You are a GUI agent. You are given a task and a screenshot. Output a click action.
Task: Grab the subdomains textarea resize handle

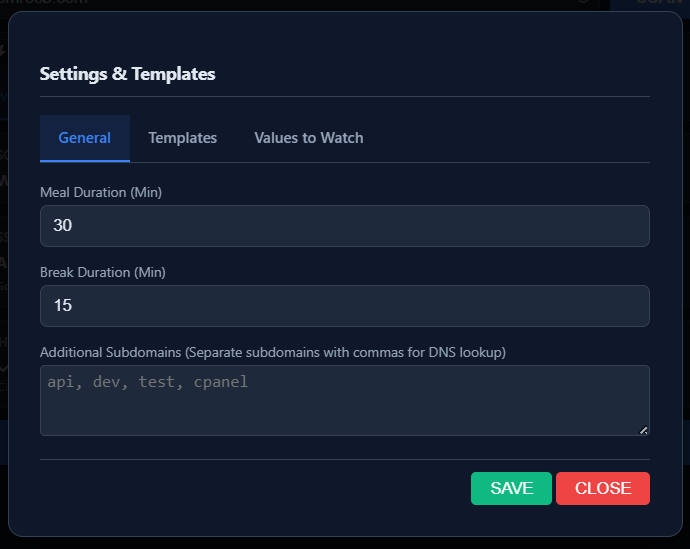643,430
